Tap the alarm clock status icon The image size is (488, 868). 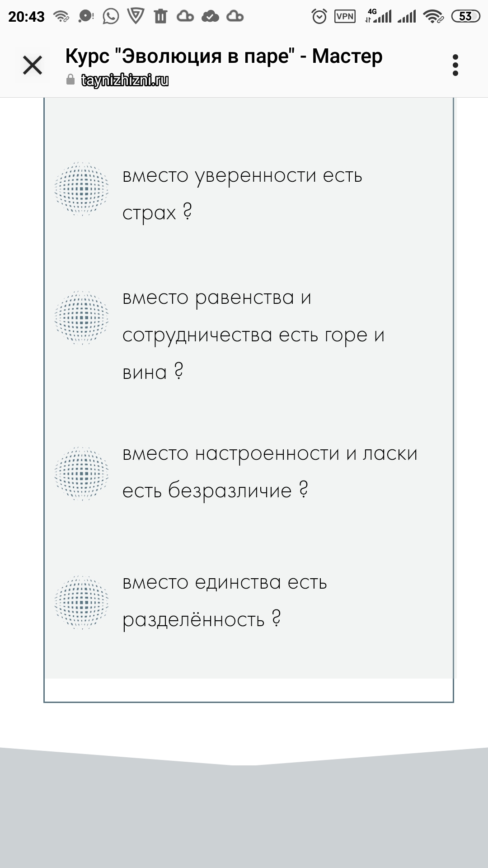(319, 17)
